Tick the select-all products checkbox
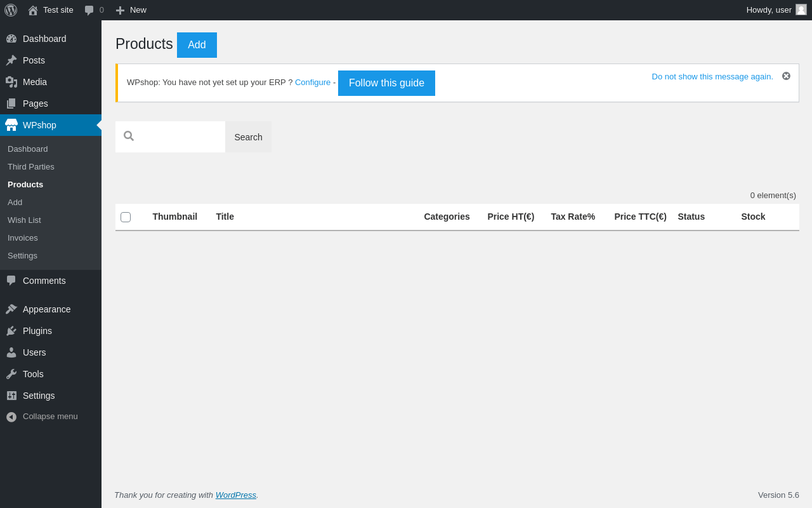 coord(126,217)
